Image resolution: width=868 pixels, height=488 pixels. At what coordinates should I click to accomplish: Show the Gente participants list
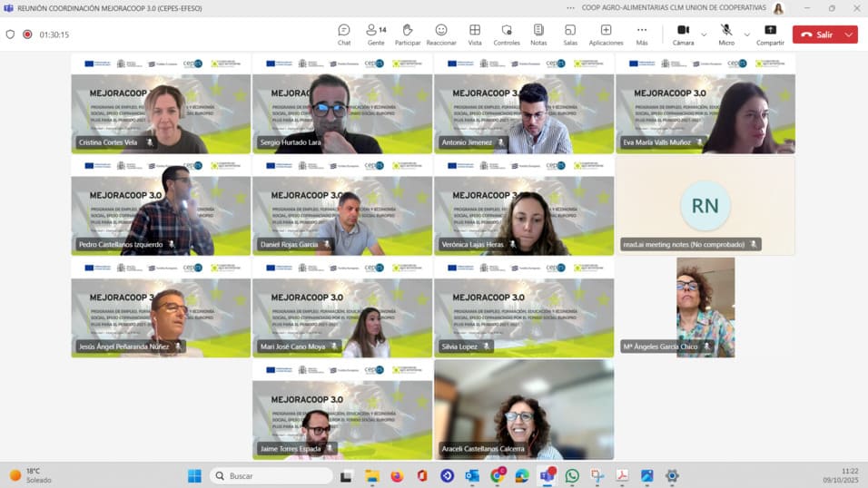375,34
